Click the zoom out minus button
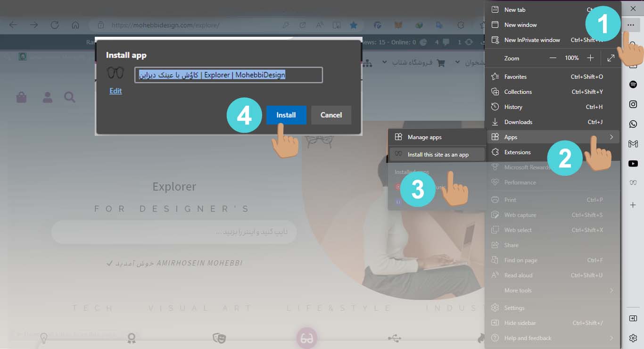The width and height of the screenshot is (644, 349). tap(553, 58)
